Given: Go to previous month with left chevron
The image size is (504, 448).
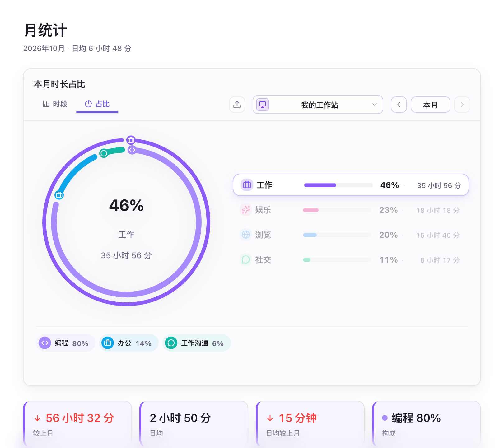Looking at the screenshot, I should coord(399,105).
